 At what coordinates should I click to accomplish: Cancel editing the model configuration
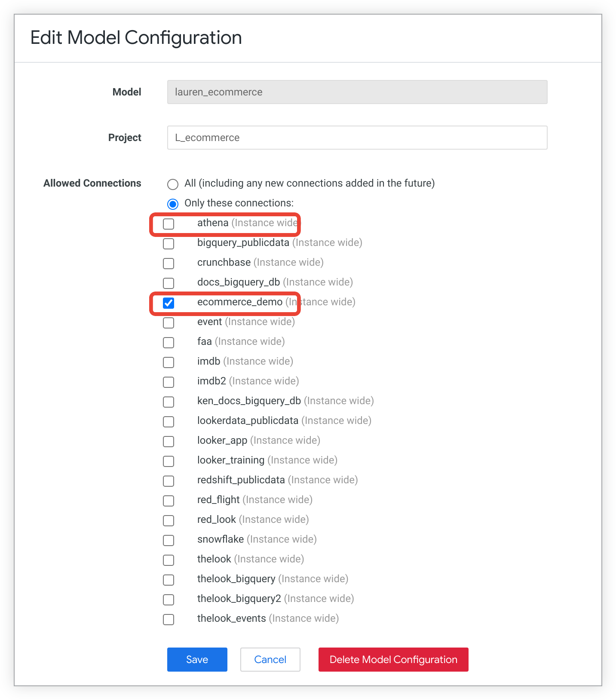pos(270,660)
